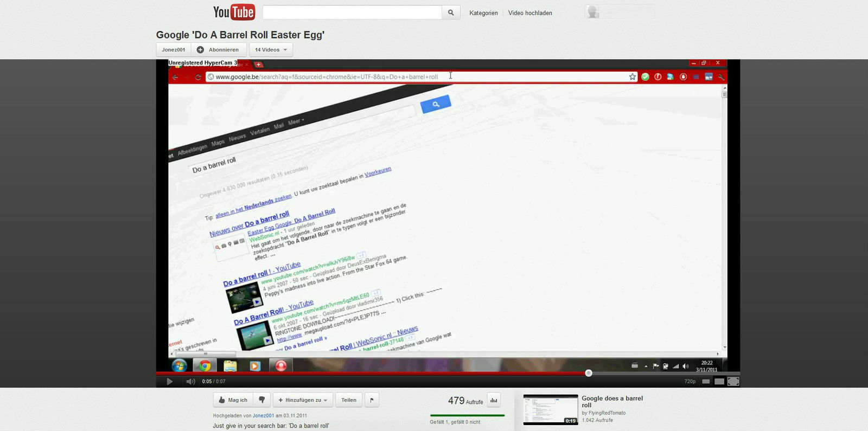Click the YouTube search input field
The image size is (868, 431).
click(x=352, y=12)
